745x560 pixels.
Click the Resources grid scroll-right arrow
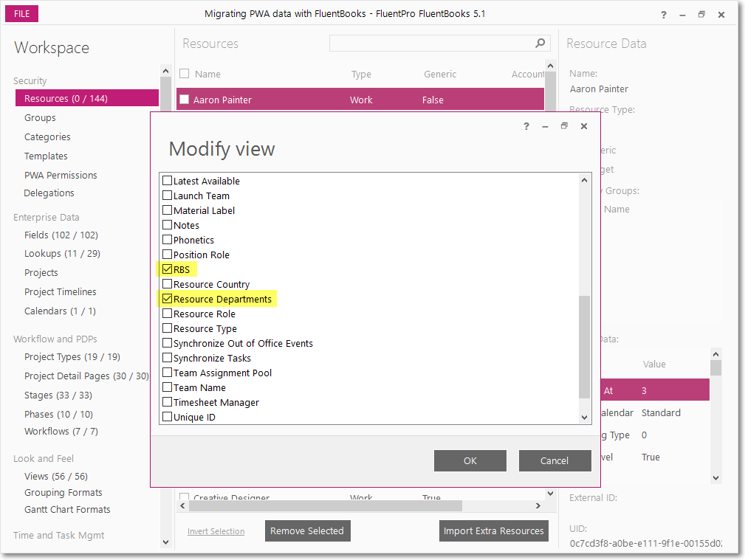(x=538, y=506)
